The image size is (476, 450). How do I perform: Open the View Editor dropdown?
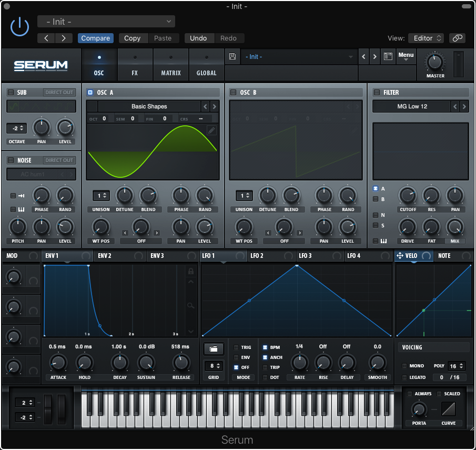point(426,38)
